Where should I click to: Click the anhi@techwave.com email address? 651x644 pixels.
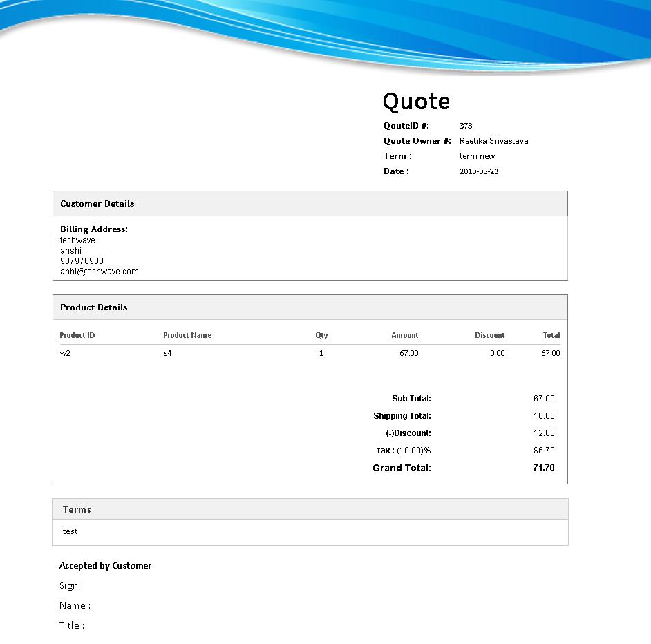tap(100, 272)
